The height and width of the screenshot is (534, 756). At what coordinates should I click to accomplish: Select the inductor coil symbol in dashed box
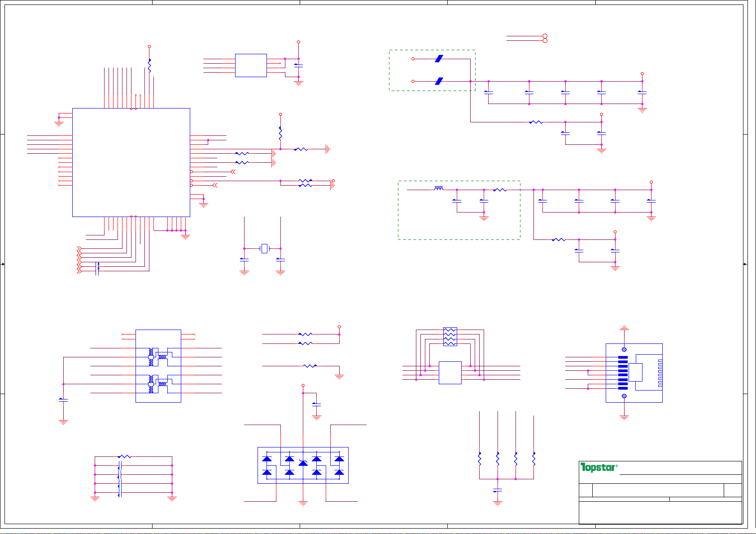[x=439, y=188]
